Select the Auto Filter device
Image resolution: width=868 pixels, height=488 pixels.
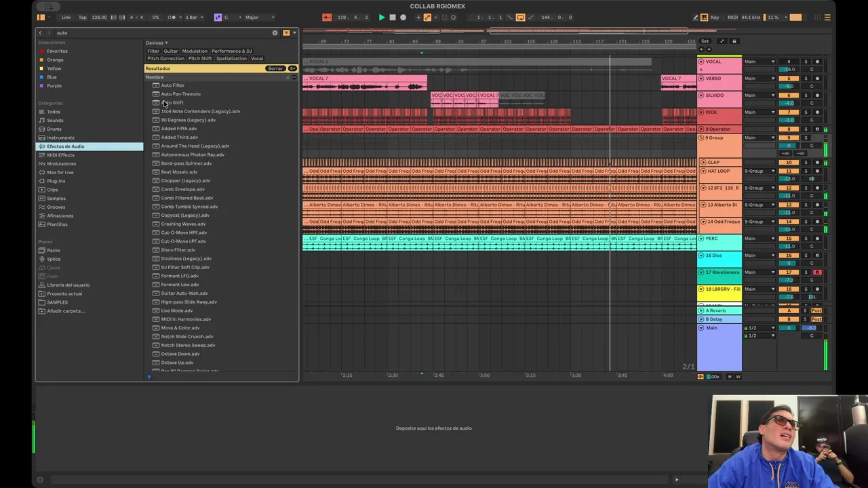click(172, 85)
